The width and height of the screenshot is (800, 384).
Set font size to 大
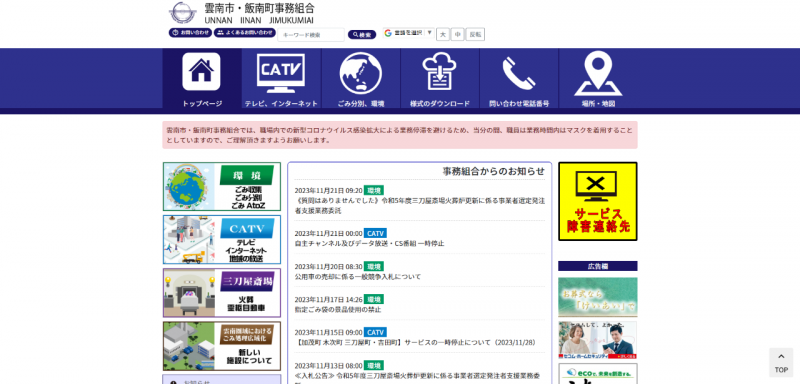pos(443,34)
